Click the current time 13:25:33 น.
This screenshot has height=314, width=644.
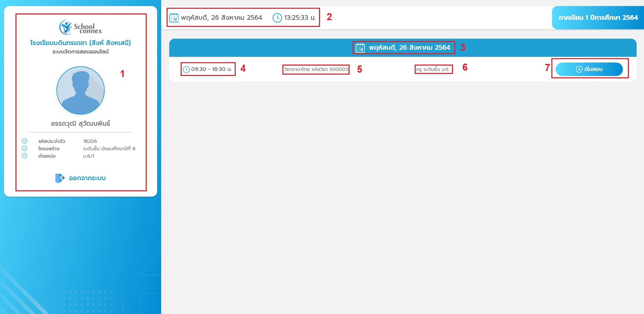click(300, 17)
